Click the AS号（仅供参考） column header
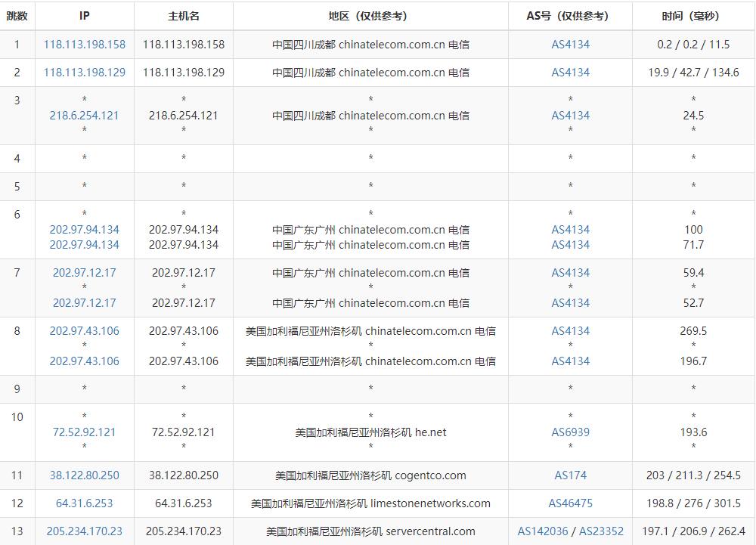 (570, 16)
